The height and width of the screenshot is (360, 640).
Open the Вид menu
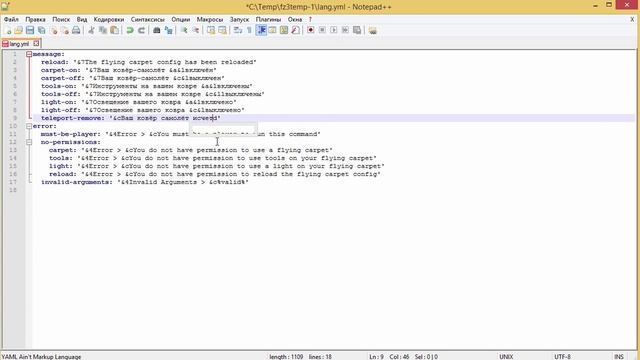click(82, 19)
